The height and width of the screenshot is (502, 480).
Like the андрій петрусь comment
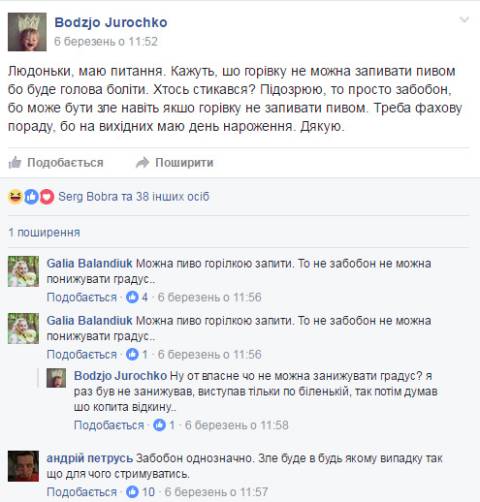click(82, 492)
